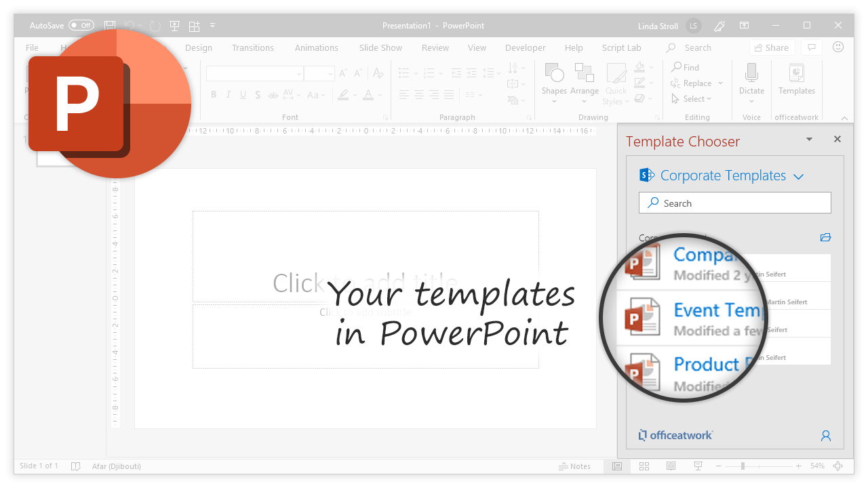Viewport: 868px width, 488px height.
Task: Toggle Align Left paragraph
Action: (x=404, y=95)
